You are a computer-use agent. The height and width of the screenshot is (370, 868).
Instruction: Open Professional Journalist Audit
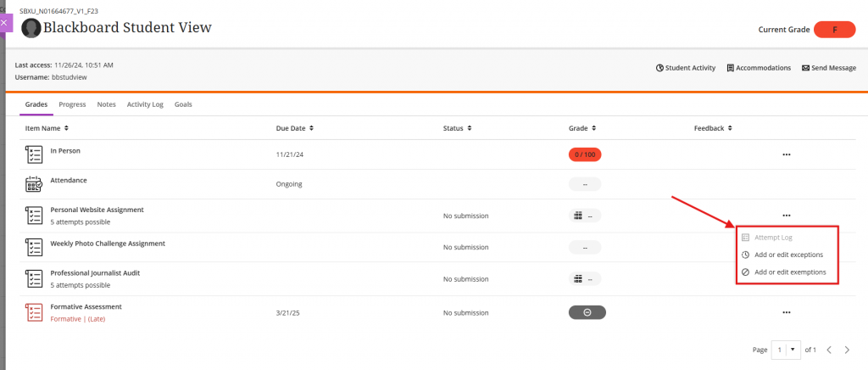pyautogui.click(x=95, y=273)
